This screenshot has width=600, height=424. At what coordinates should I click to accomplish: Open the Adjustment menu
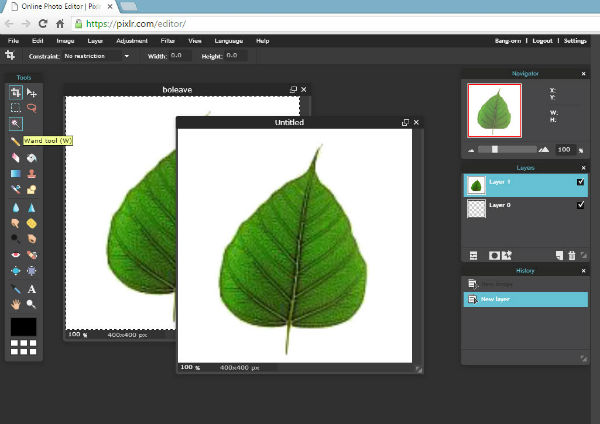pos(132,41)
